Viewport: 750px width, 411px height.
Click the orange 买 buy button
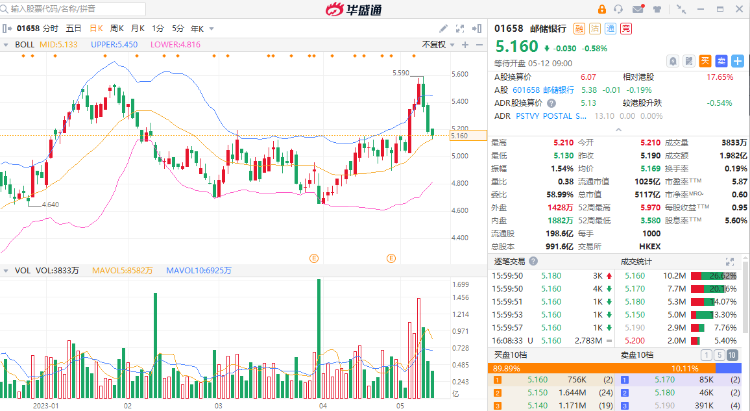pos(705,61)
